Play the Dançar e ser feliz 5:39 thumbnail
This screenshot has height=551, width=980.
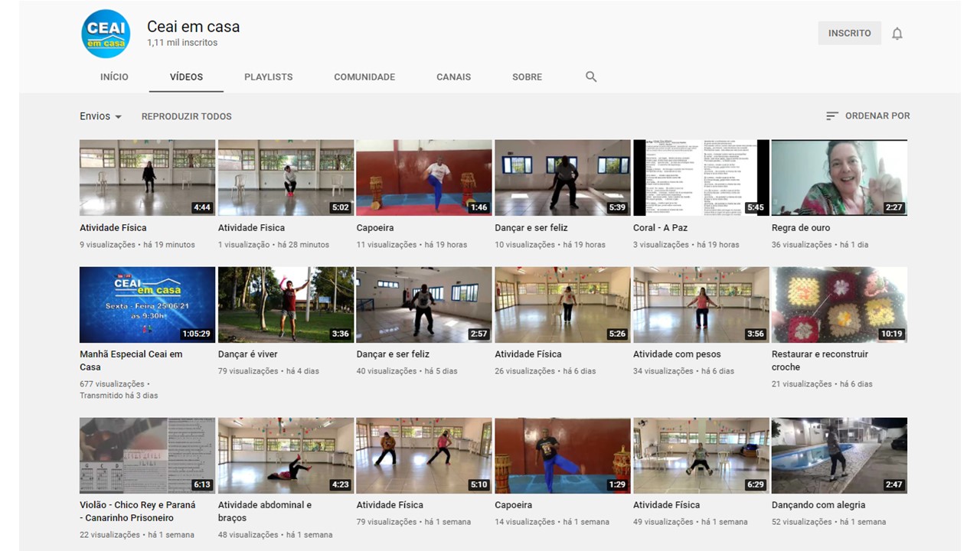coord(563,178)
